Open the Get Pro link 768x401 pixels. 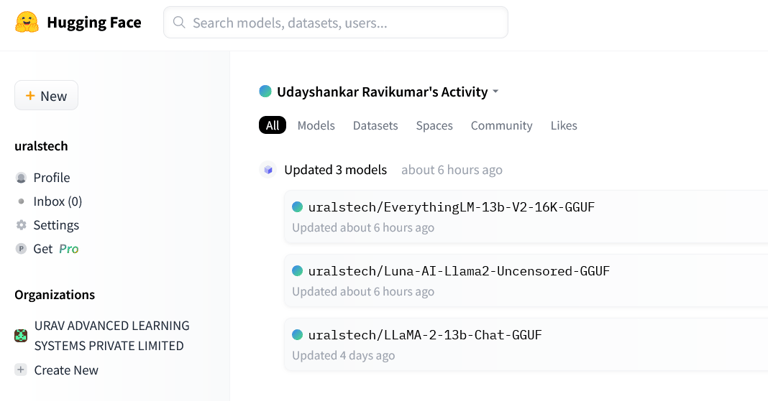[x=56, y=249]
